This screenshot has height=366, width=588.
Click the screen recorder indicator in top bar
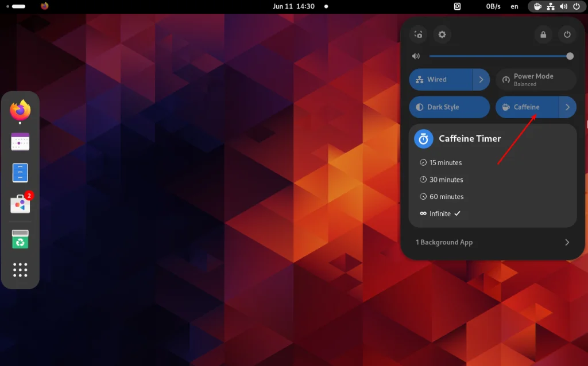click(457, 6)
